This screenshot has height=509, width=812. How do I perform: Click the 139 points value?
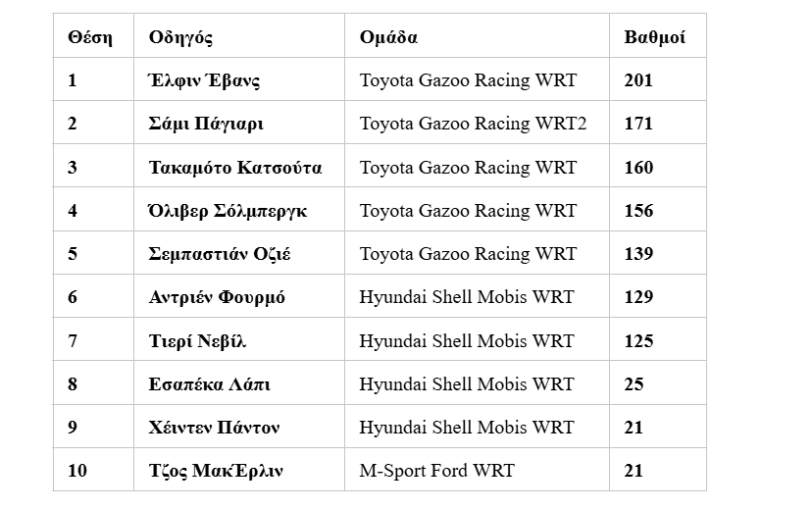click(x=638, y=253)
